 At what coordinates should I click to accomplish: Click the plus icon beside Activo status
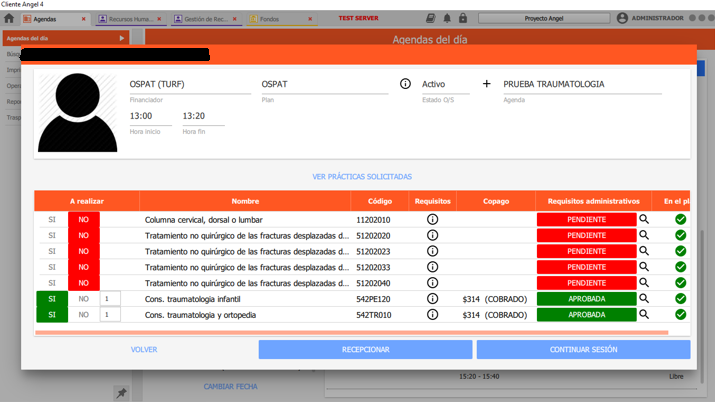tap(487, 84)
